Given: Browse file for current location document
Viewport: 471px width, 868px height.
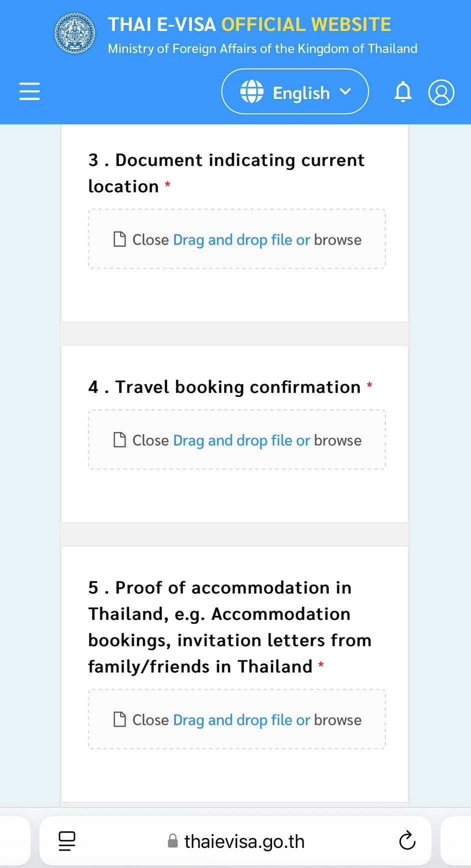Looking at the screenshot, I should tap(337, 240).
